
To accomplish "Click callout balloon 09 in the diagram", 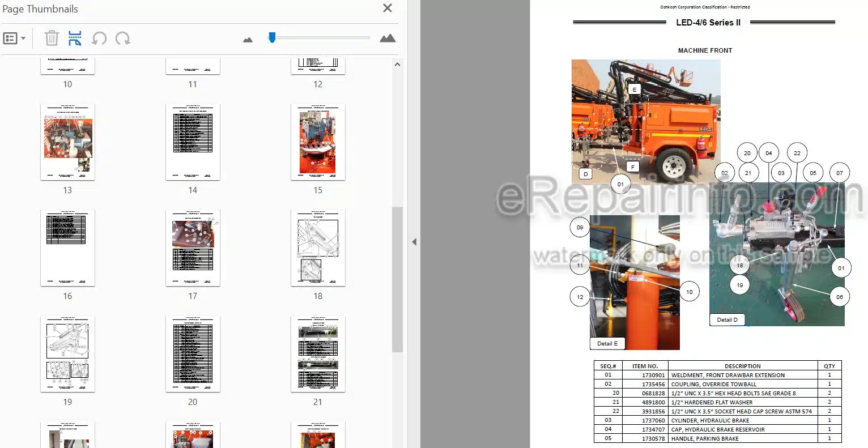I will pos(580,227).
